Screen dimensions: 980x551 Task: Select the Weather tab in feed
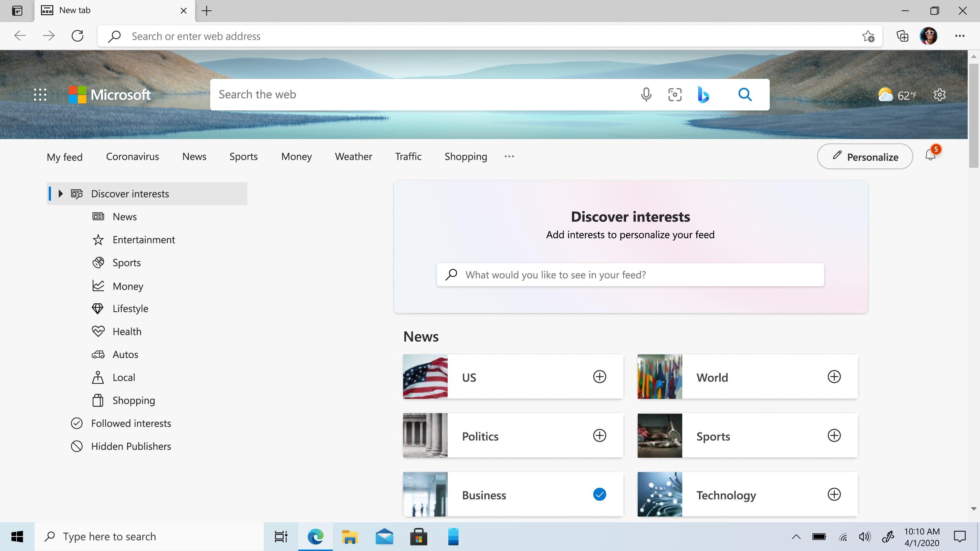point(353,156)
